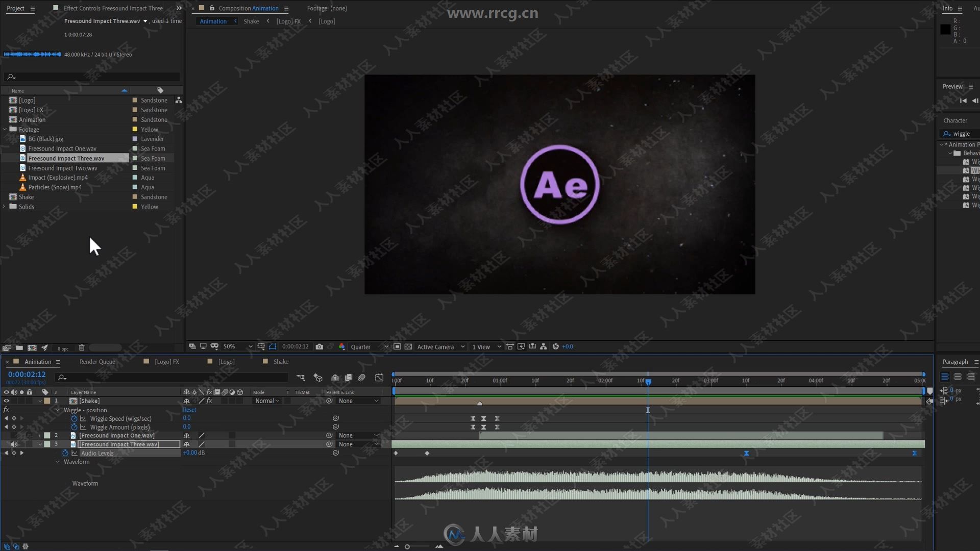This screenshot has width=980, height=551.
Task: Open the magnification 50% dropdown
Action: [x=238, y=346]
